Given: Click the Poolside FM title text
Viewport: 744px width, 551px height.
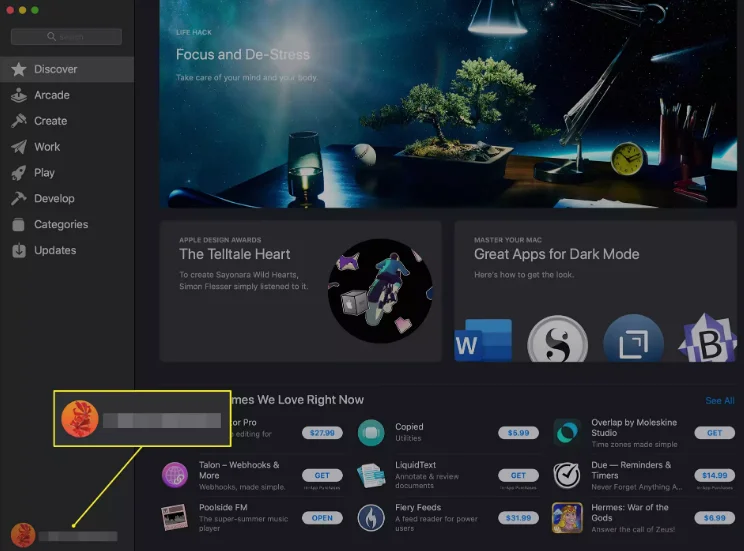Looking at the screenshot, I should [x=223, y=507].
